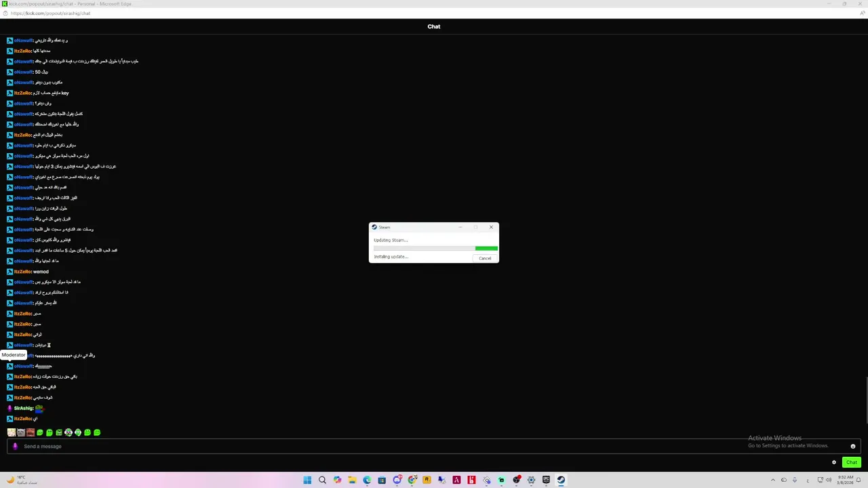
Task: Open the emote picker in message box
Action: coord(853,446)
